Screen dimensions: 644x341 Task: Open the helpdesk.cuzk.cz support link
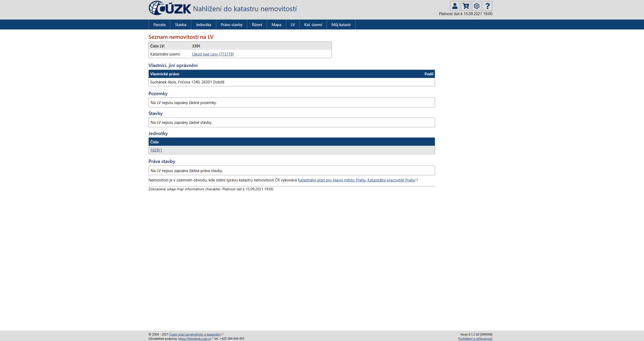[x=194, y=339]
